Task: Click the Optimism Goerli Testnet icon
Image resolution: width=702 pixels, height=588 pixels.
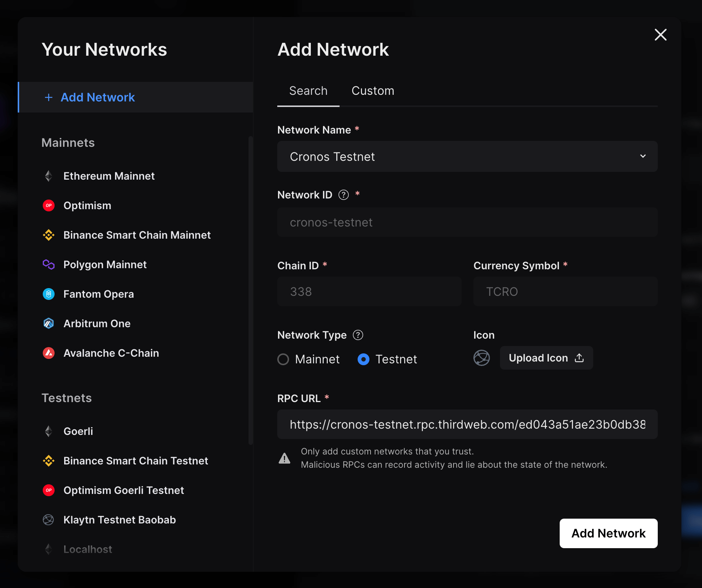Action: coord(49,490)
